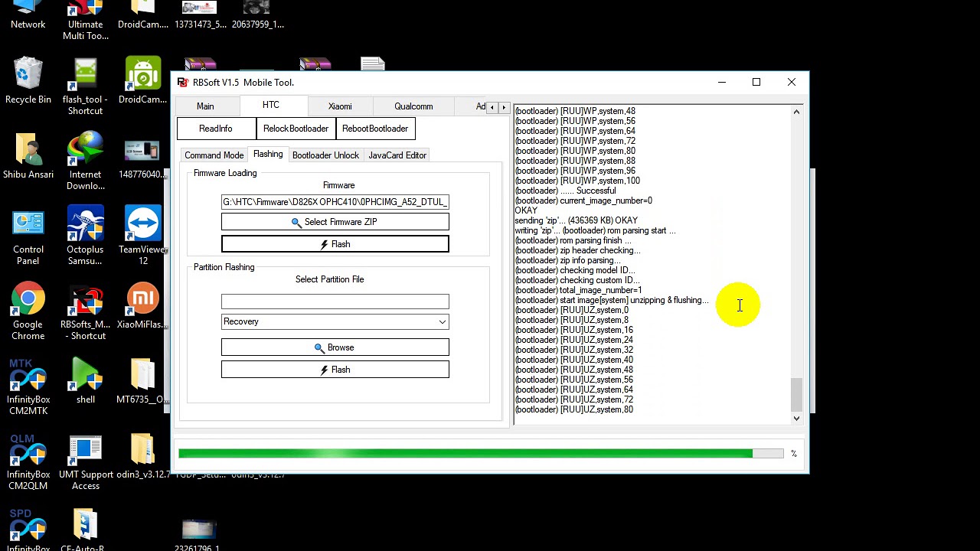This screenshot has width=980, height=551.
Task: Click log line '(bootloader) total_image_number=1'
Action: (x=578, y=290)
